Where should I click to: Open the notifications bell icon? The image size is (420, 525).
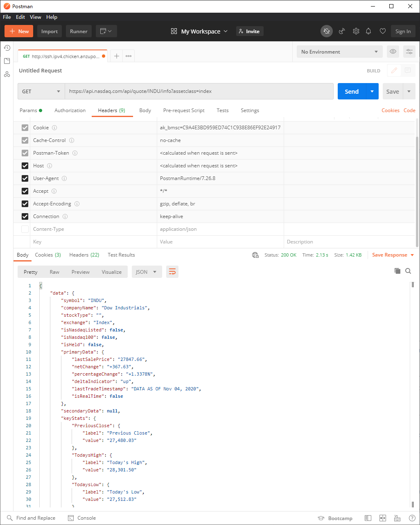coord(368,31)
